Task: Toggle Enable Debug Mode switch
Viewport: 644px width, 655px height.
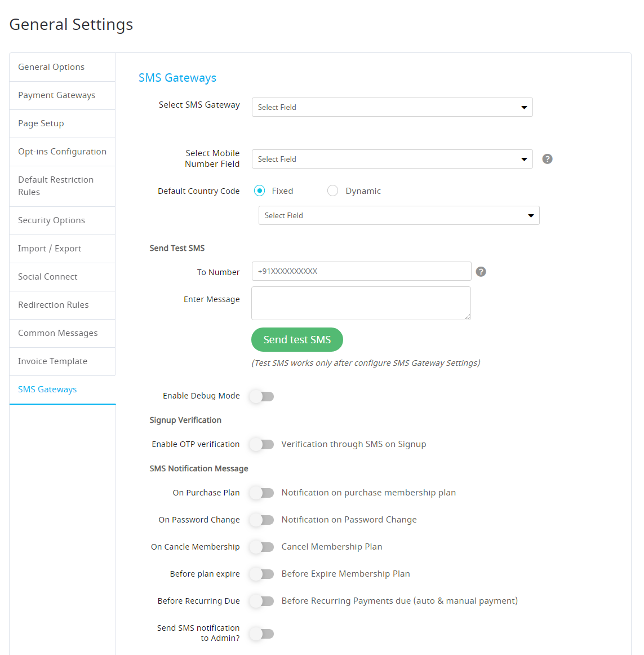Action: (x=262, y=396)
